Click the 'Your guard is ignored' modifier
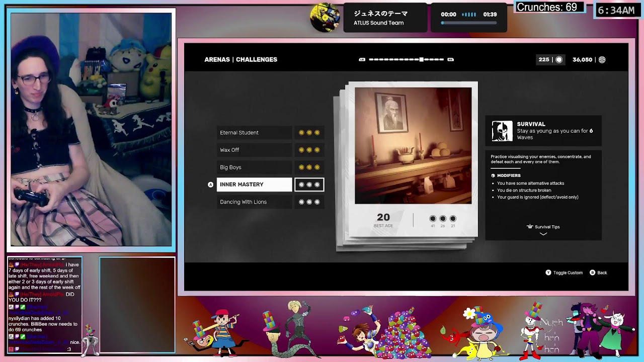Image resolution: width=644 pixels, height=362 pixels. [x=537, y=197]
